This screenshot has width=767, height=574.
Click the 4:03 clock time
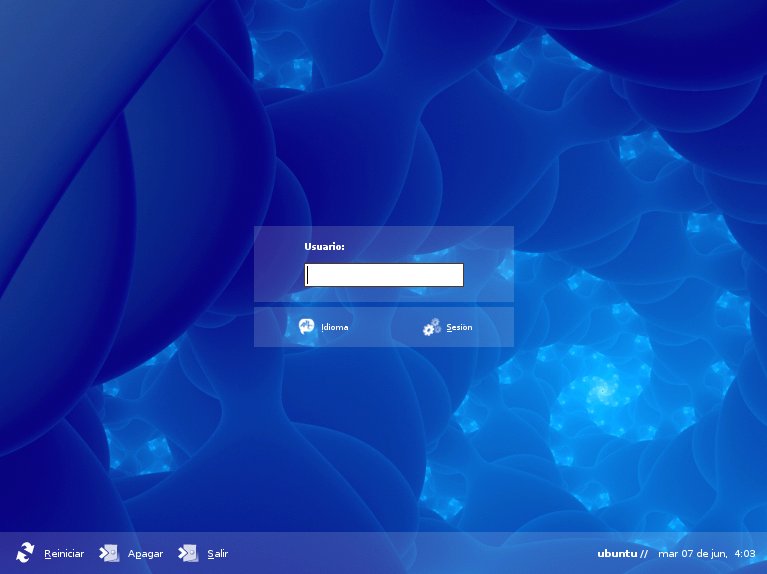point(744,554)
